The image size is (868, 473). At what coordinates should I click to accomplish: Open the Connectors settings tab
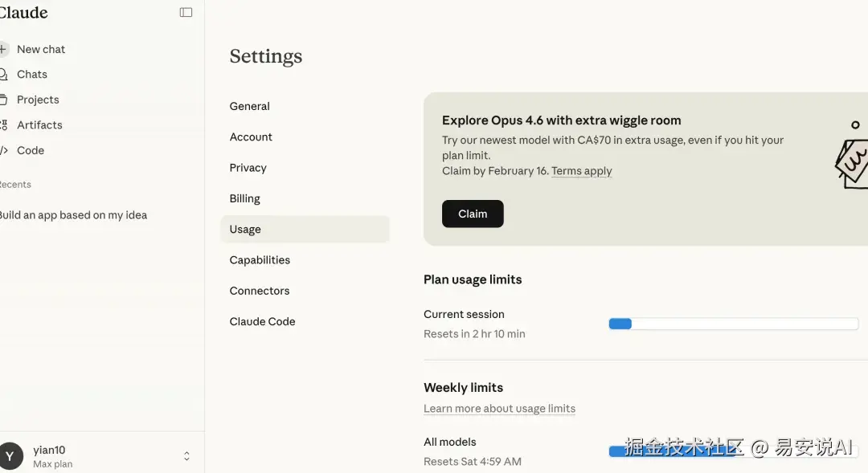click(260, 291)
